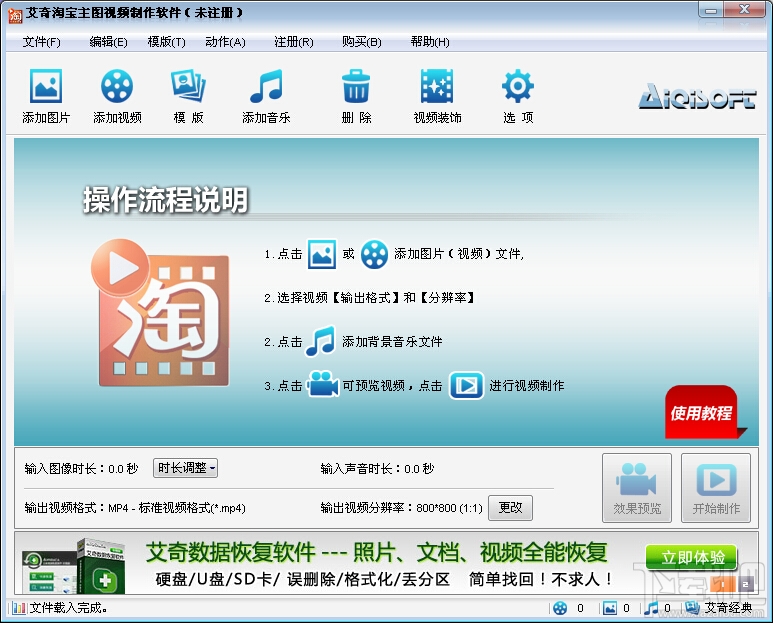The height and width of the screenshot is (623, 773).
Task: Click the green 立即体验 button
Action: 691,557
